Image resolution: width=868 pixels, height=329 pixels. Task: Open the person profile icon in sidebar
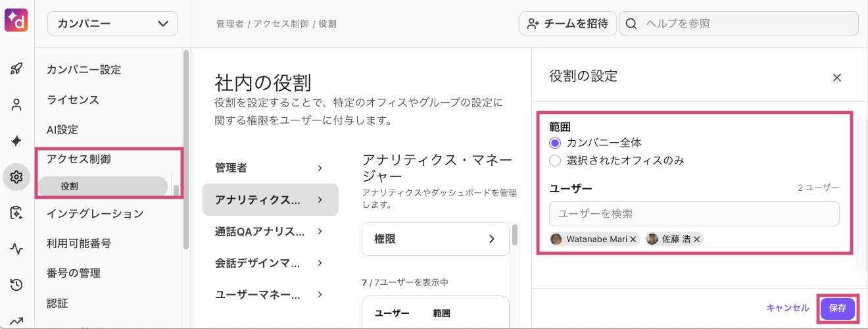16,105
